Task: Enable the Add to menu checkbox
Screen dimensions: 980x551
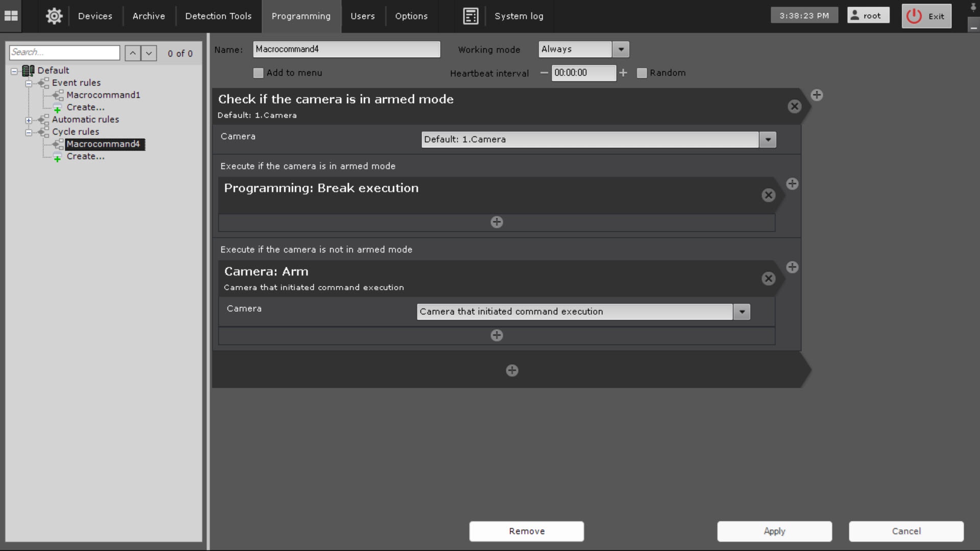Action: pyautogui.click(x=258, y=73)
